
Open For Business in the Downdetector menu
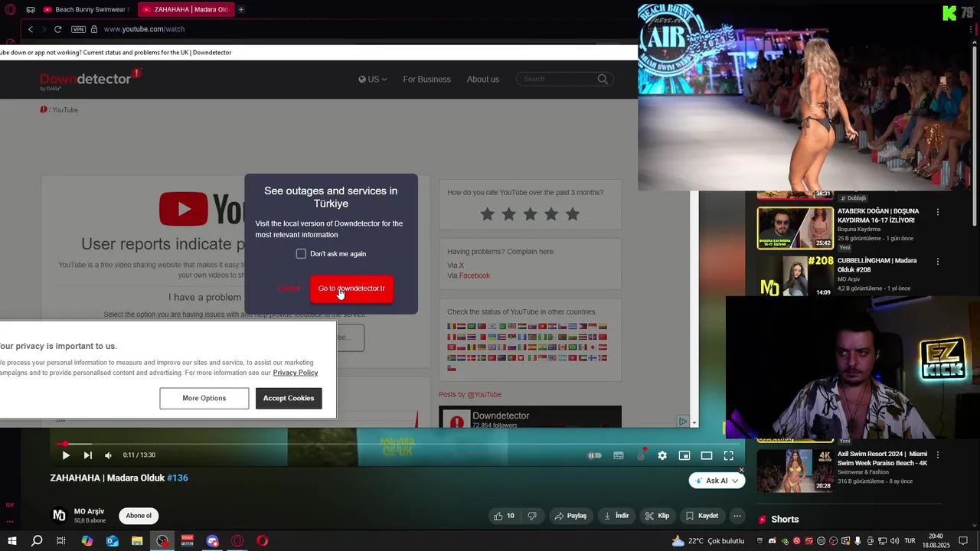(x=427, y=80)
